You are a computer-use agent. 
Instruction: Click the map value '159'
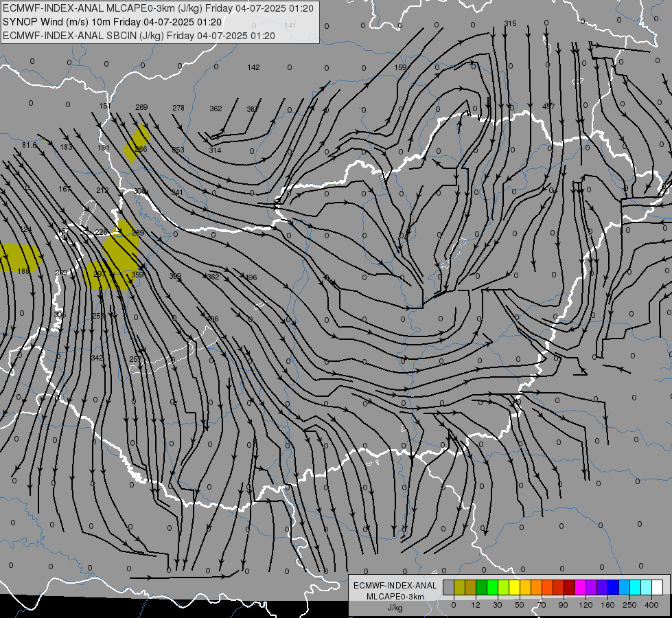400,67
